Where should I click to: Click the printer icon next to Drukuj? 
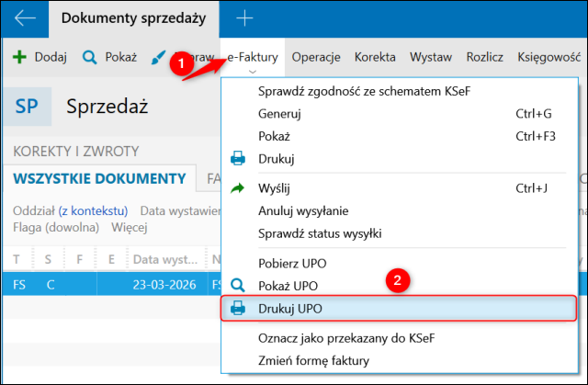(238, 159)
